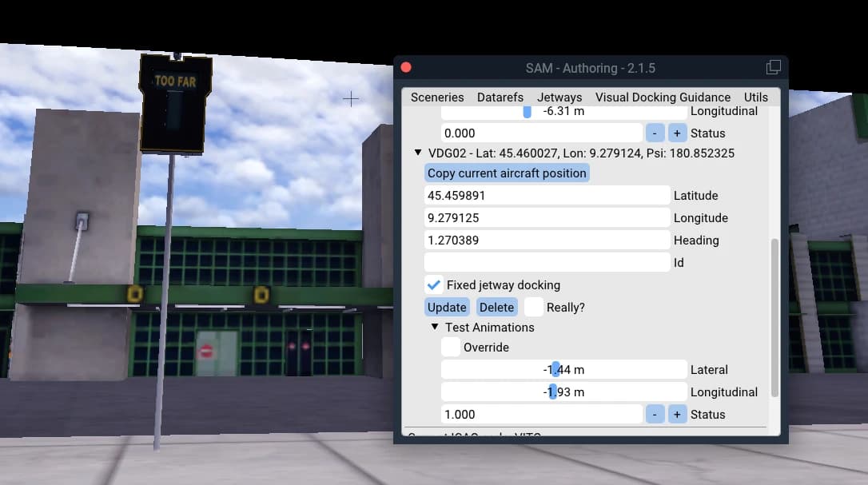Focus the Latitude field showing 45.459891
This screenshot has height=485, width=868.
click(547, 196)
